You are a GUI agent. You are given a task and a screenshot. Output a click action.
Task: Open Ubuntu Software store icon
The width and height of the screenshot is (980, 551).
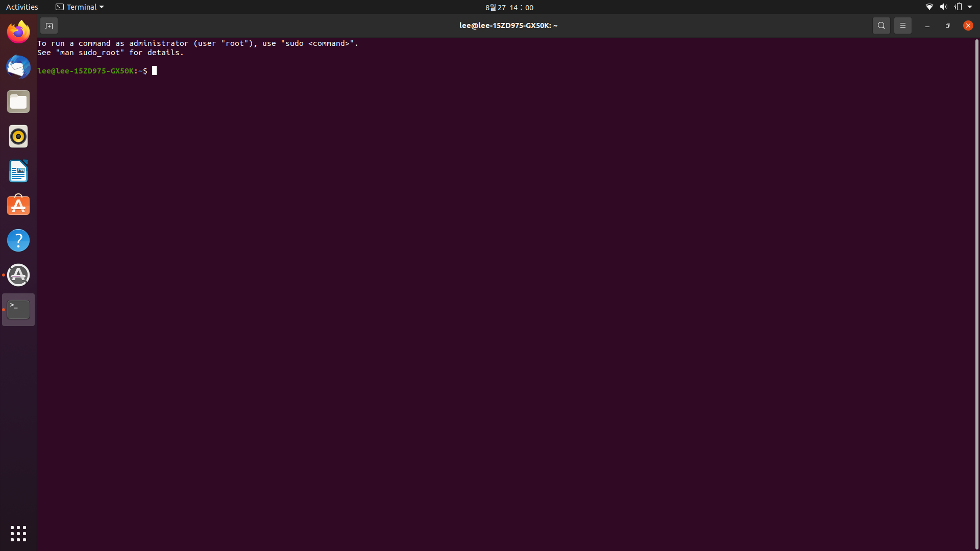click(x=18, y=206)
